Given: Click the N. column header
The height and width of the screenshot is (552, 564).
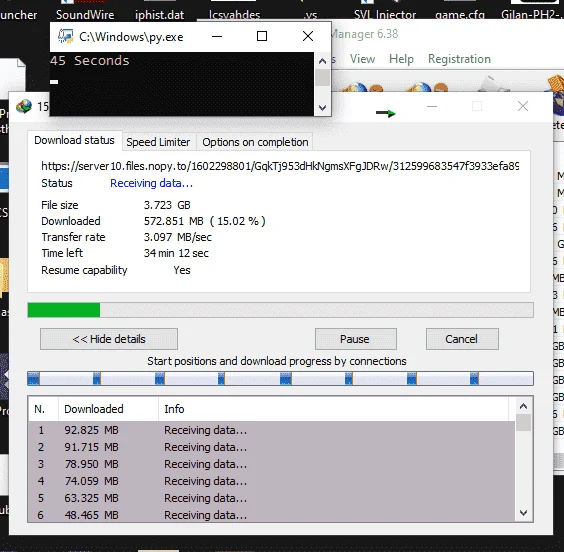Looking at the screenshot, I should pos(43,409).
